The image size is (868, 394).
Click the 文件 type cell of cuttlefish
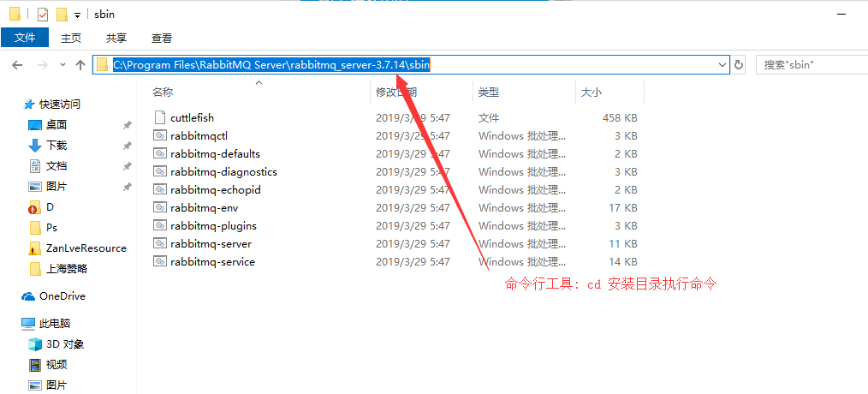point(489,117)
